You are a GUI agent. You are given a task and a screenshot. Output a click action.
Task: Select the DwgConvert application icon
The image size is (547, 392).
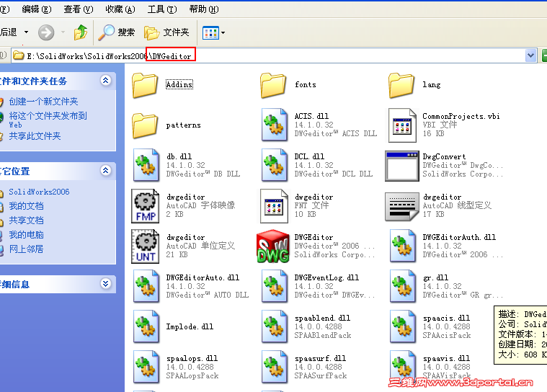402,166
